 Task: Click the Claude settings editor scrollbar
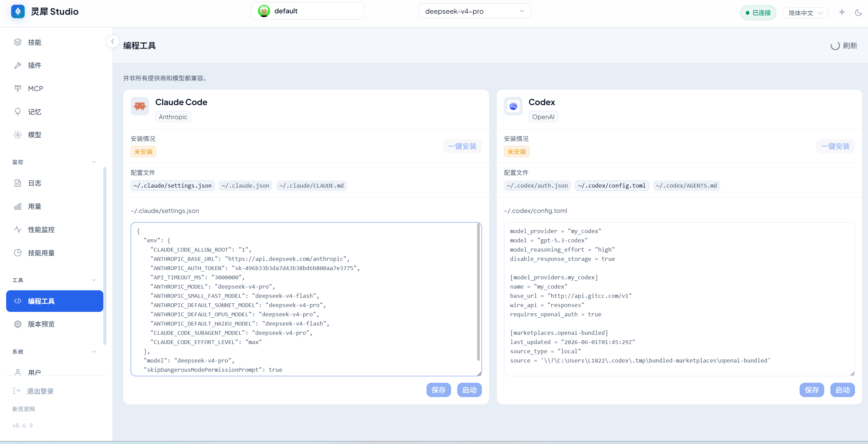click(478, 292)
